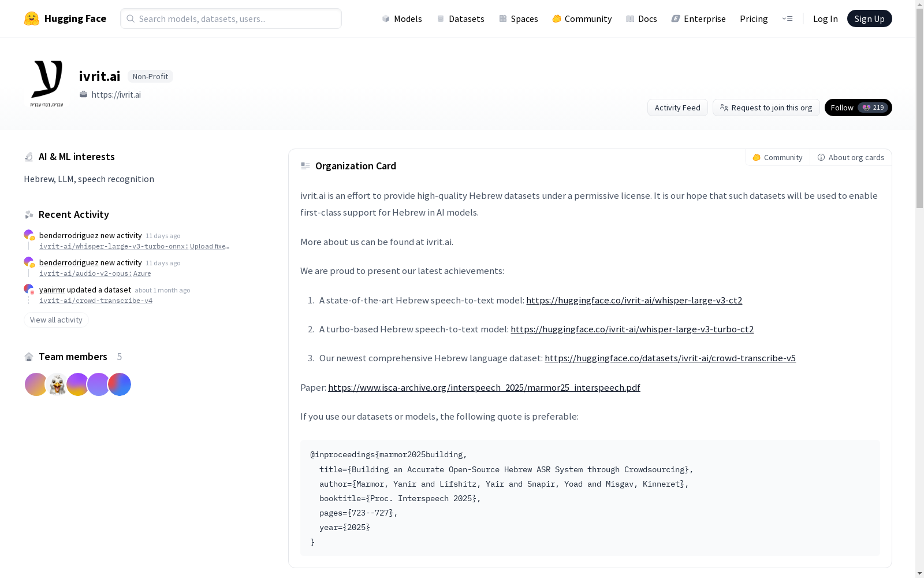Open ivrit-ai/crowd-transcribe-v4 dataset link
The width and height of the screenshot is (924, 578).
(x=96, y=301)
